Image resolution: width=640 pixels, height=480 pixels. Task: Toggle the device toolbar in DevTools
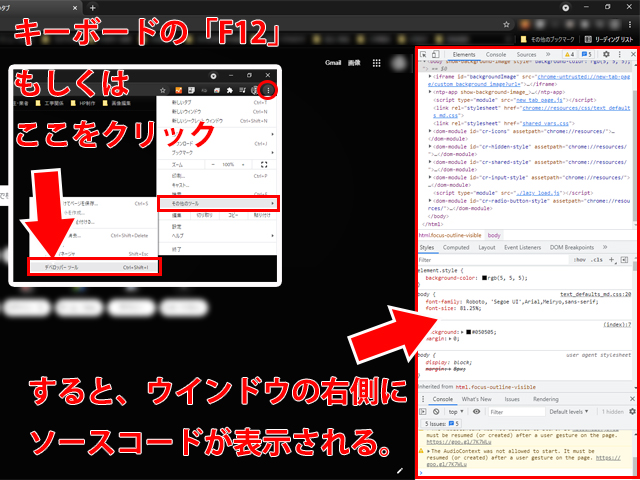coord(436,54)
